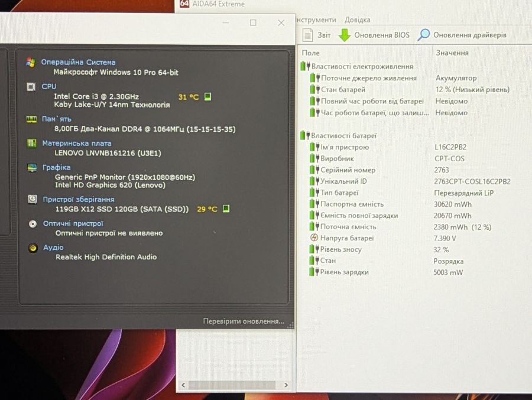Viewport: 532px width, 400px height.
Task: Click the Оновлення драйверів button label
Action: 469,35
